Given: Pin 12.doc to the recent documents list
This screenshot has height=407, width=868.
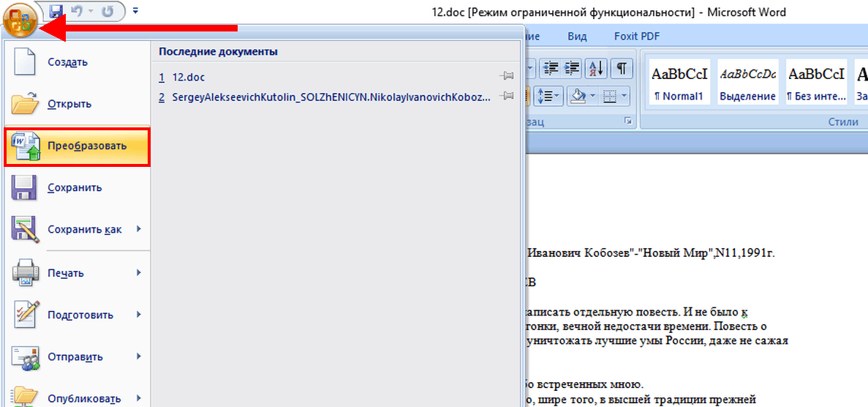Looking at the screenshot, I should pos(506,77).
